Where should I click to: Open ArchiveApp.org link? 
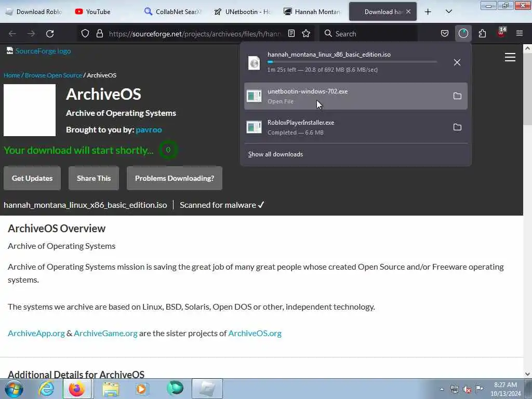click(36, 333)
